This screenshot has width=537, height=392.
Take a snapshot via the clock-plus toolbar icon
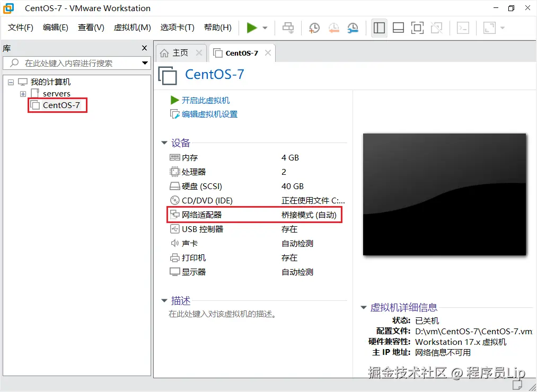click(314, 28)
